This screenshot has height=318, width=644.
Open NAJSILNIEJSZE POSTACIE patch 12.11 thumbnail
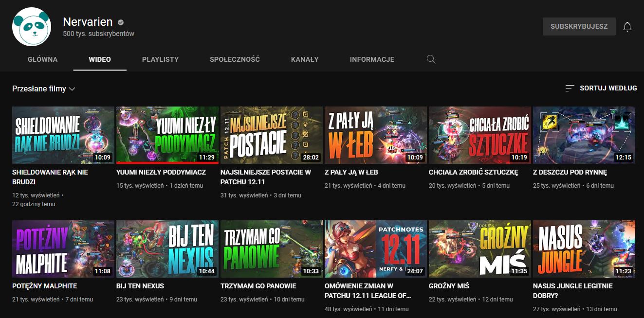point(272,135)
